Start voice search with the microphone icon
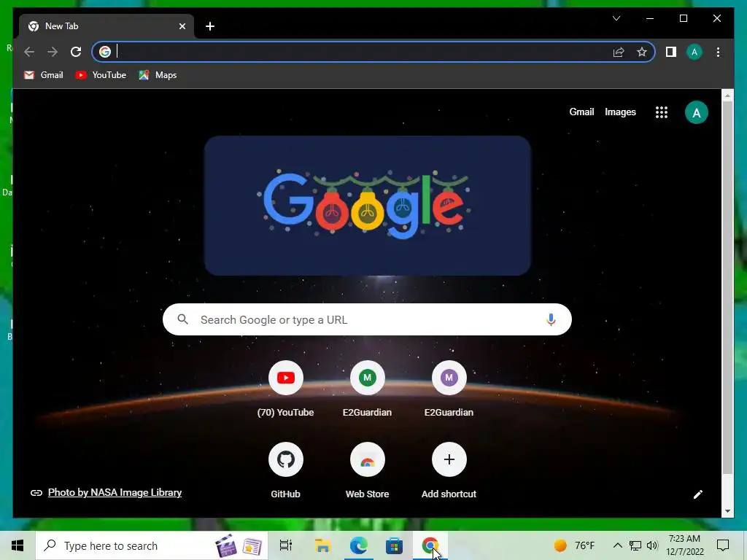 551,319
